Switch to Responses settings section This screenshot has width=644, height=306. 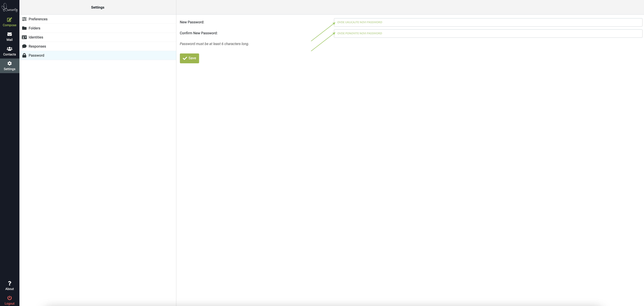37,46
